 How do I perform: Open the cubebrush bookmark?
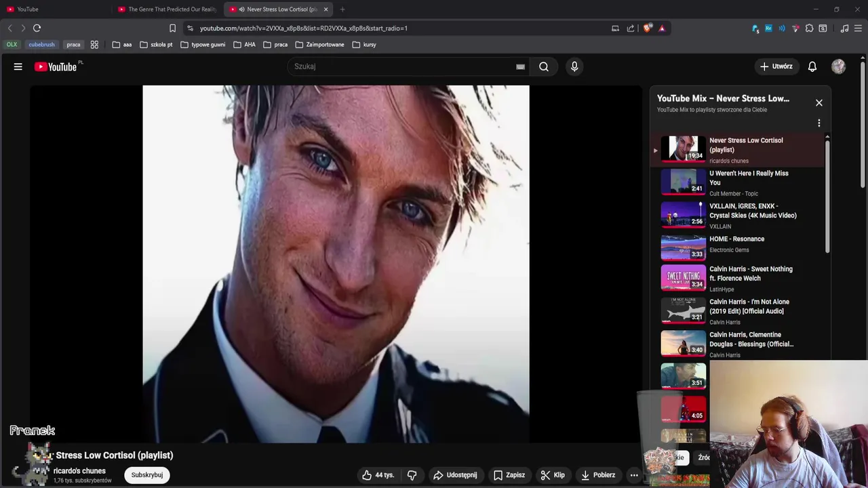click(41, 45)
